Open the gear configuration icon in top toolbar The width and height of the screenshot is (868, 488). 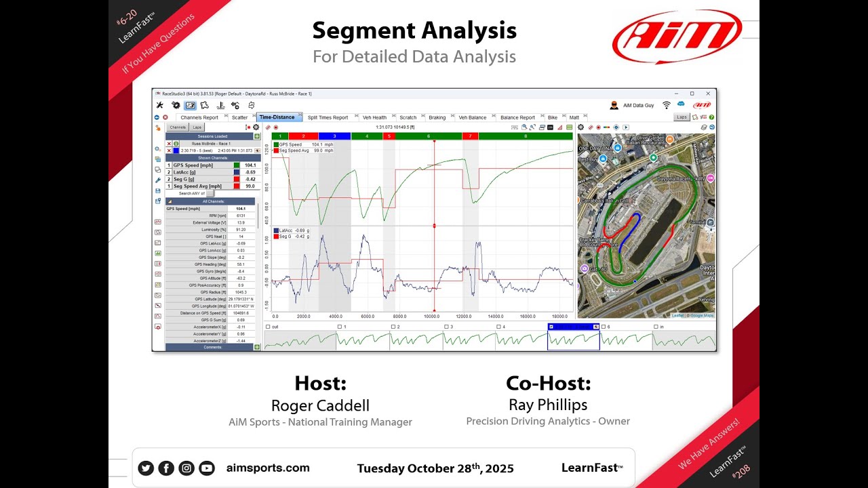176,105
